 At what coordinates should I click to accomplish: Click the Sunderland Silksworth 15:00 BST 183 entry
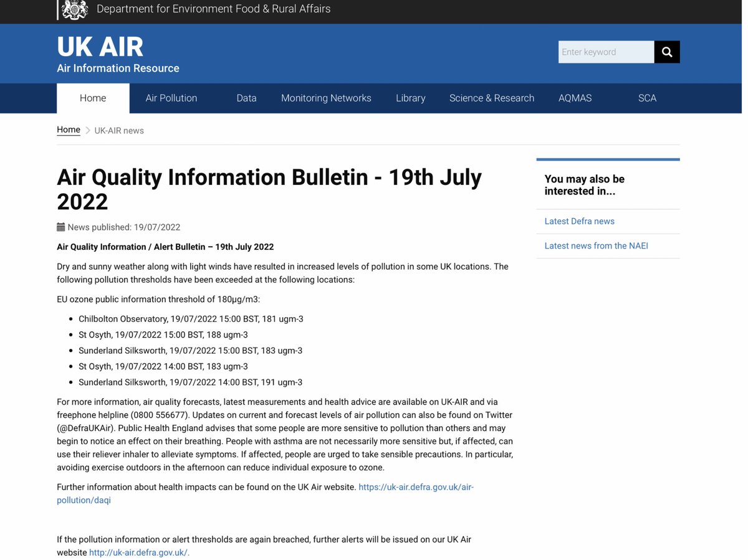pos(190,351)
